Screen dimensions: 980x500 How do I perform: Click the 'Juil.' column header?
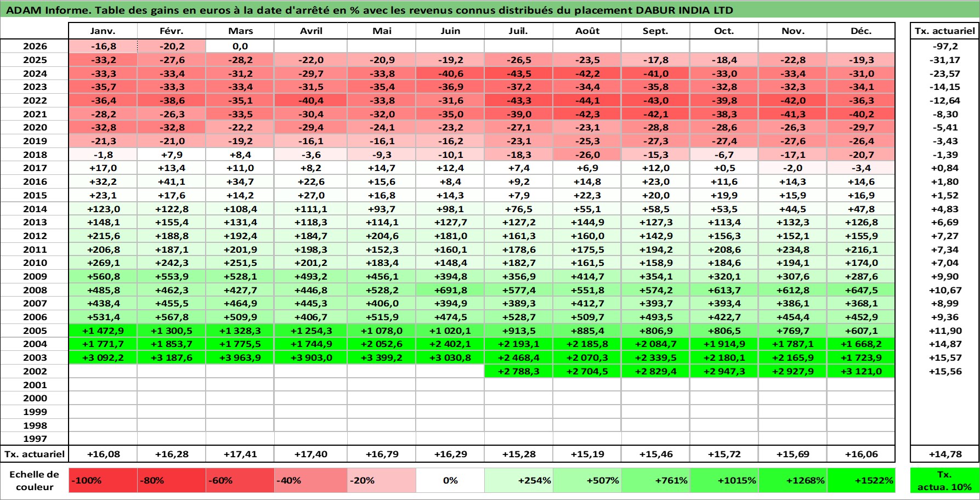point(519,31)
